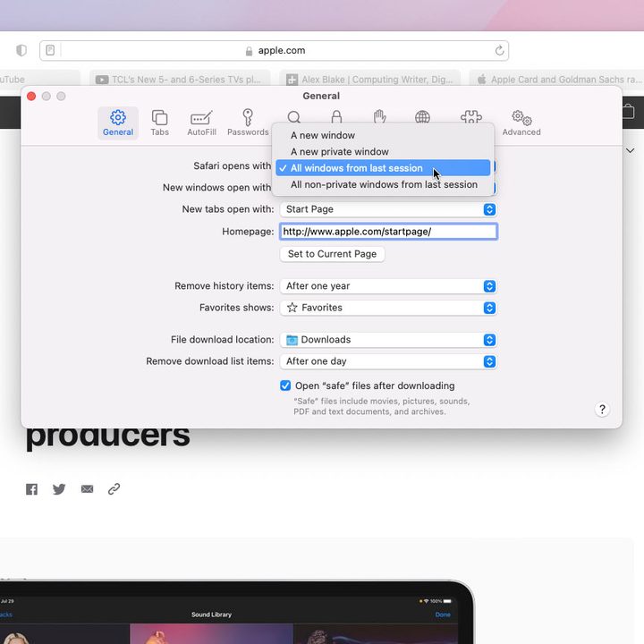Click the privacy report shield icon

tap(21, 50)
